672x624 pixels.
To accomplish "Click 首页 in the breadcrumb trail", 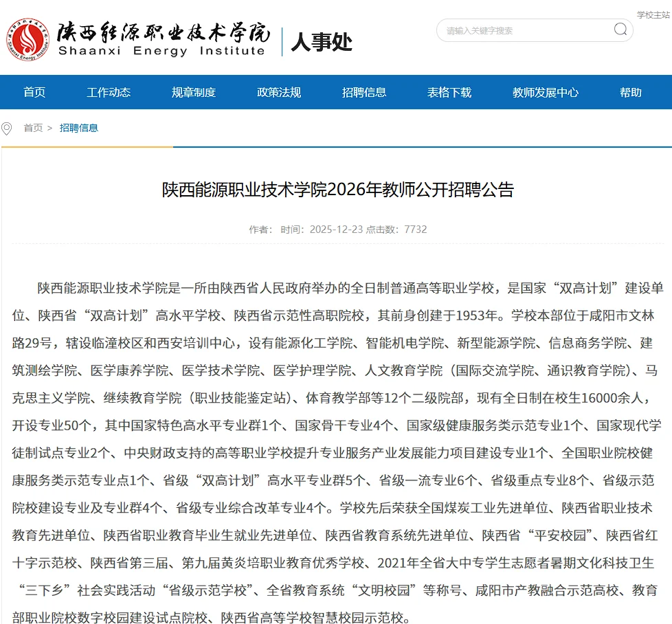I will click(32, 128).
